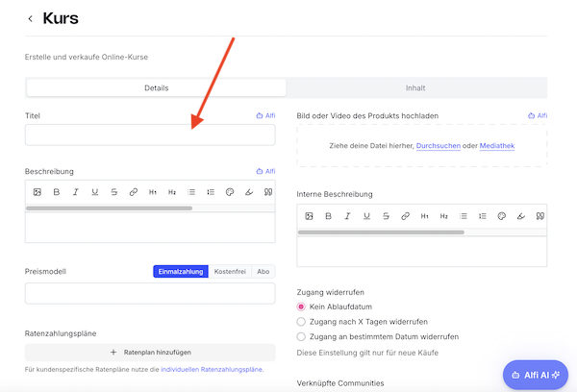Apply H2 heading in Beschreibung editor
This screenshot has width=577, height=392.
click(x=172, y=192)
